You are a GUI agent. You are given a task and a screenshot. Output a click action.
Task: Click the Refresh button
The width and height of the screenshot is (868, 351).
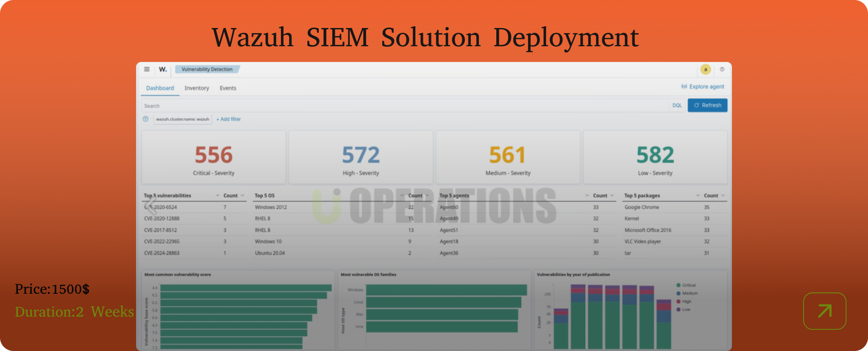707,105
